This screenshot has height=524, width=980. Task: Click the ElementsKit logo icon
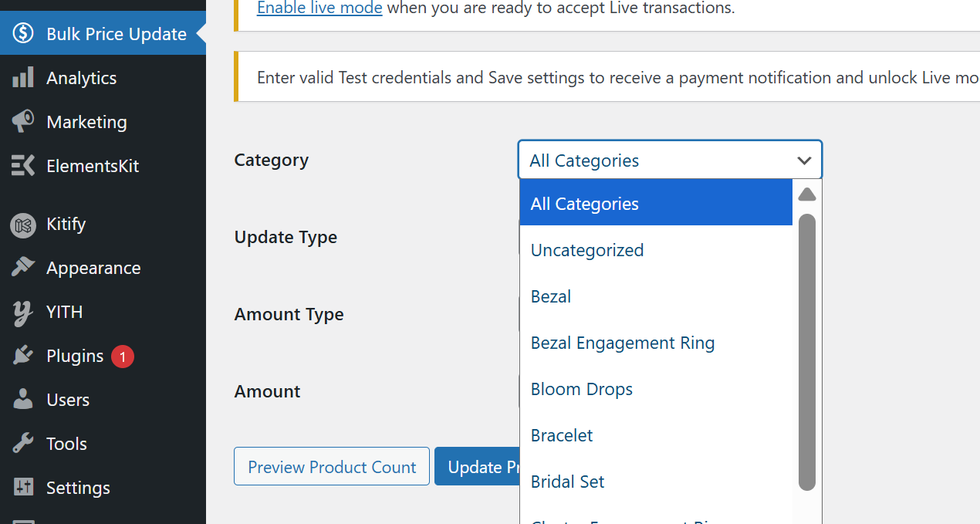pos(23,166)
